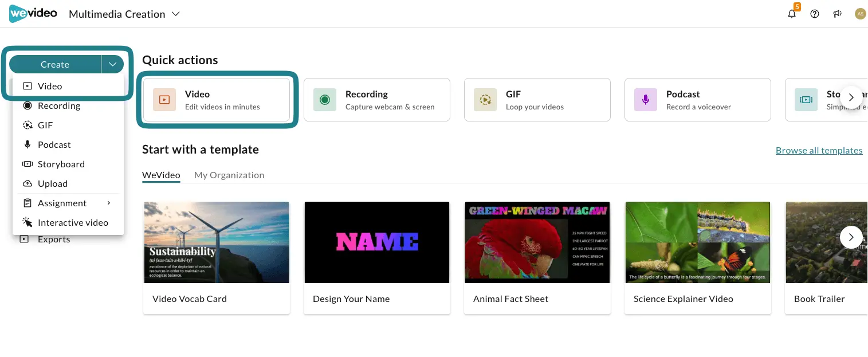This screenshot has width=868, height=357.
Task: Open the Book Trailer template thumbnail
Action: click(x=827, y=242)
